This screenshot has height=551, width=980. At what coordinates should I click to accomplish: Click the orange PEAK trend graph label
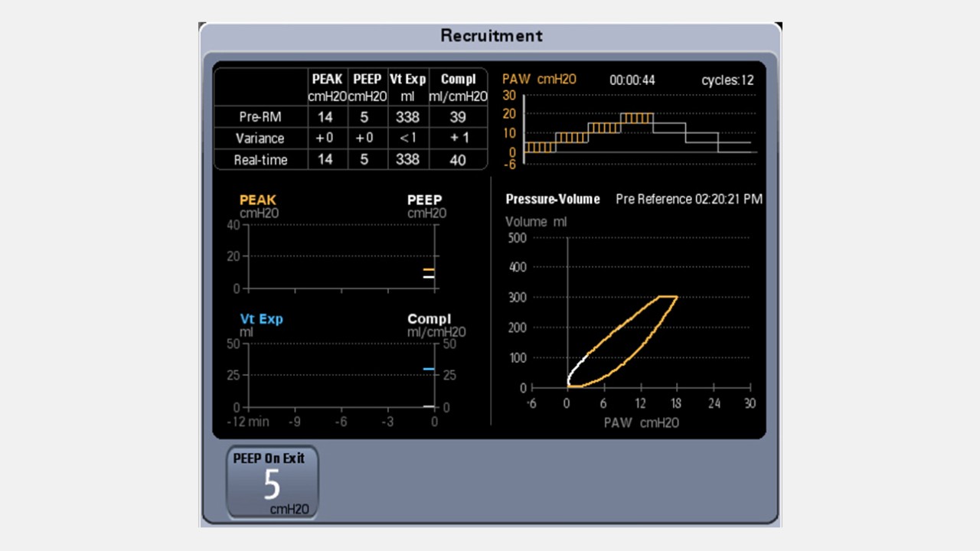click(x=257, y=201)
